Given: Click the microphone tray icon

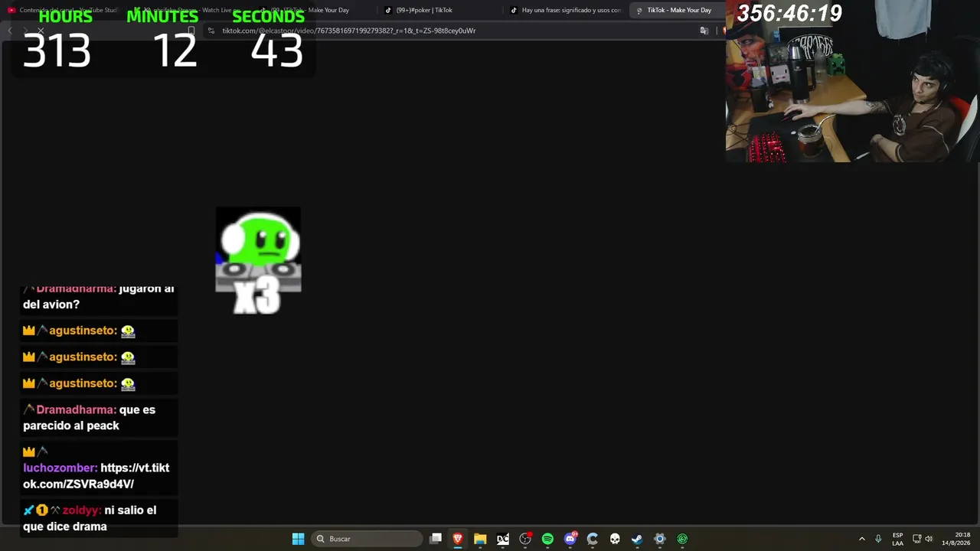Looking at the screenshot, I should [878, 539].
